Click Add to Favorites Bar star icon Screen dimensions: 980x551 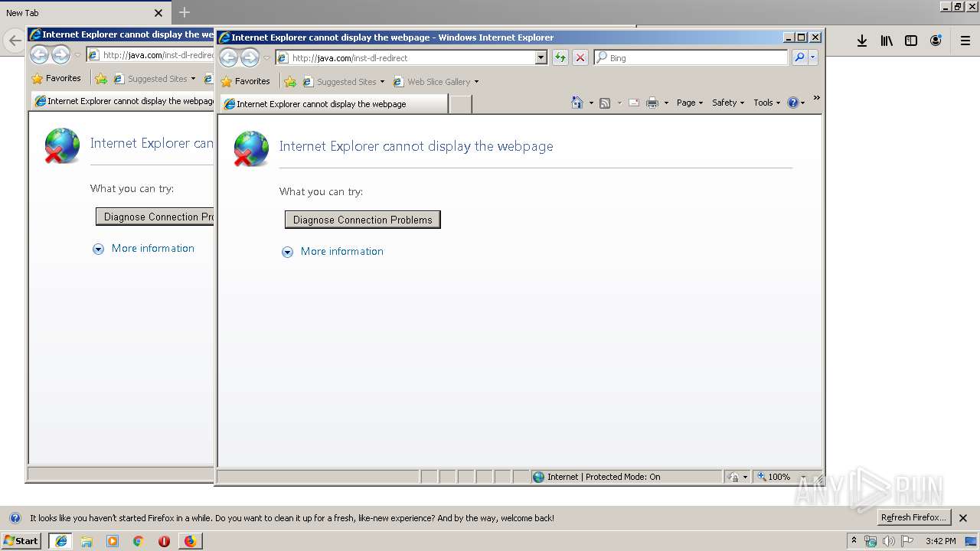pyautogui.click(x=289, y=81)
